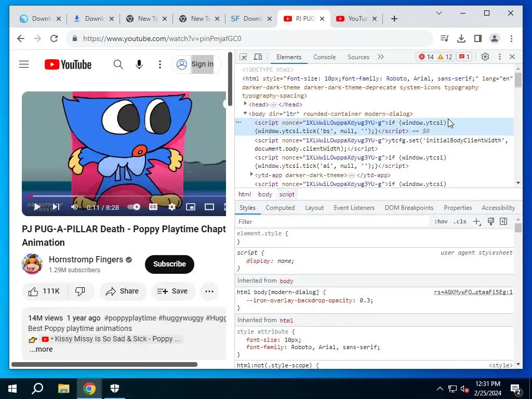Open the Computed styles tab
Image resolution: width=532 pixels, height=399 pixels.
280,208
